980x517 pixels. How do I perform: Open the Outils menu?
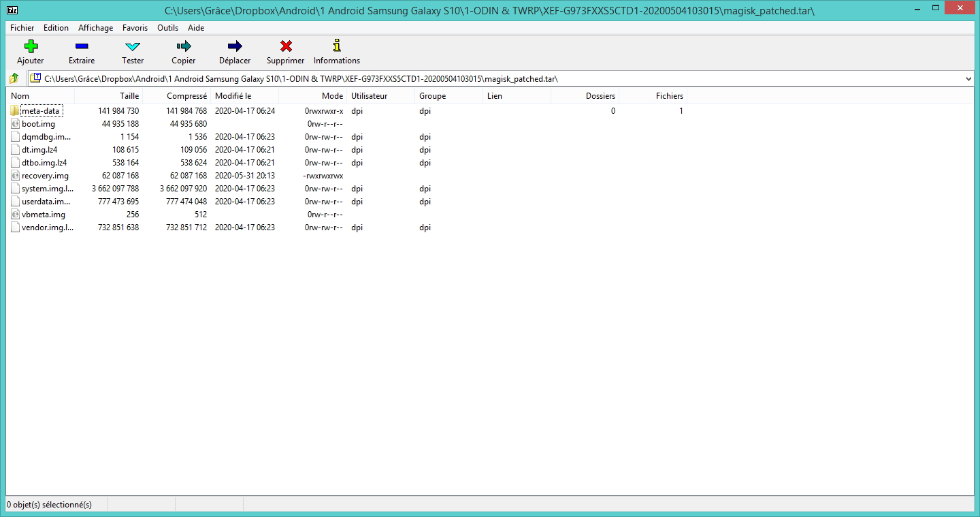click(x=167, y=28)
